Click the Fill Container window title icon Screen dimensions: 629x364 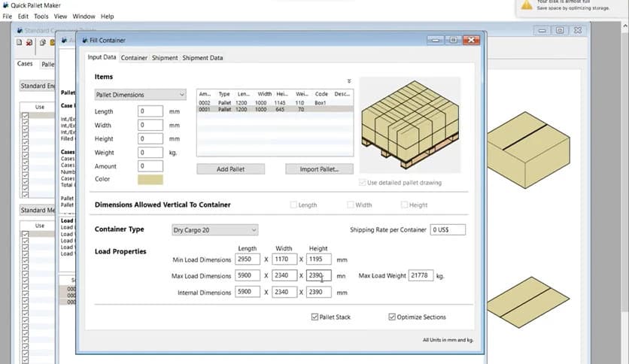[x=84, y=40]
